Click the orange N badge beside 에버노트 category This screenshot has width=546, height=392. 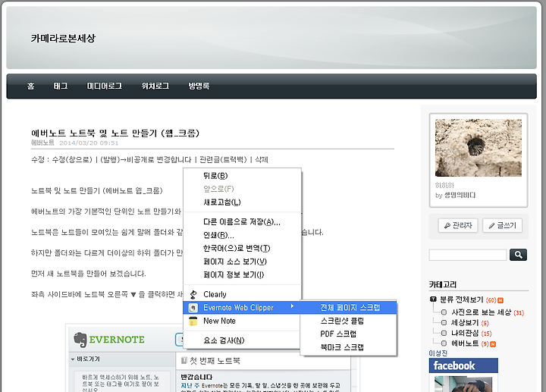pyautogui.click(x=493, y=344)
